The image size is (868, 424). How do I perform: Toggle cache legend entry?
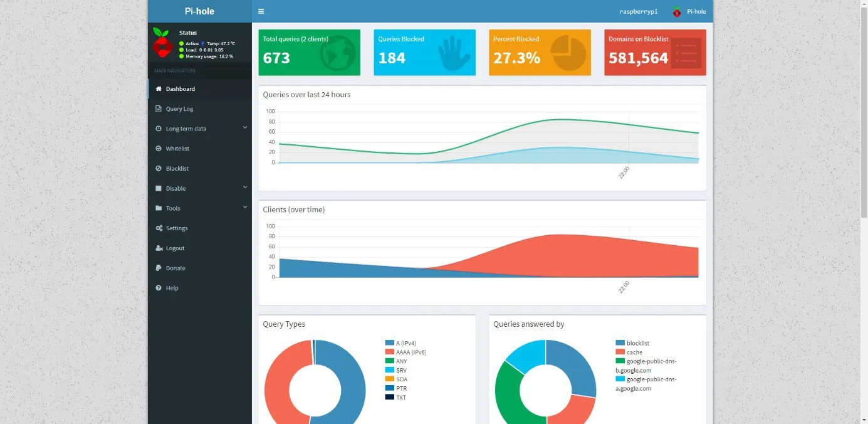629,352
